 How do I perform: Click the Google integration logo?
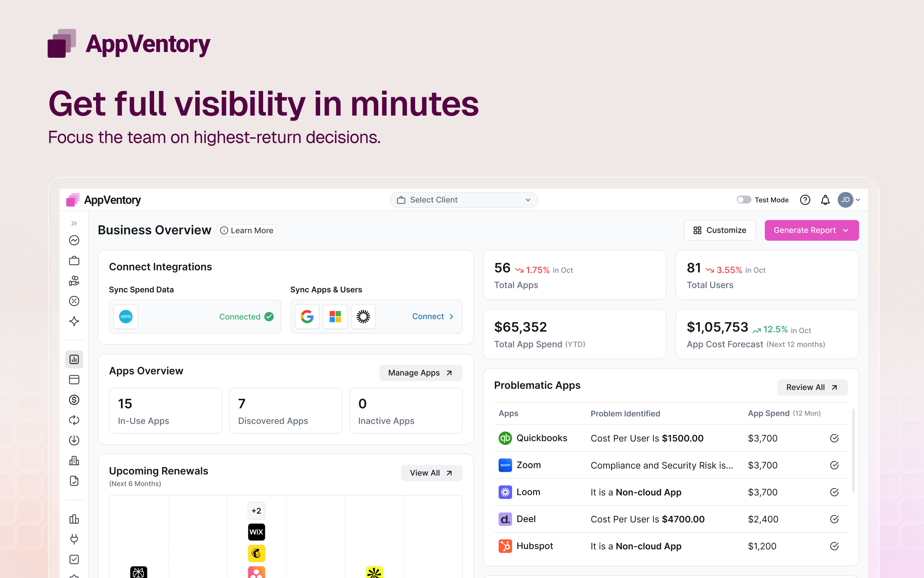coord(307,316)
